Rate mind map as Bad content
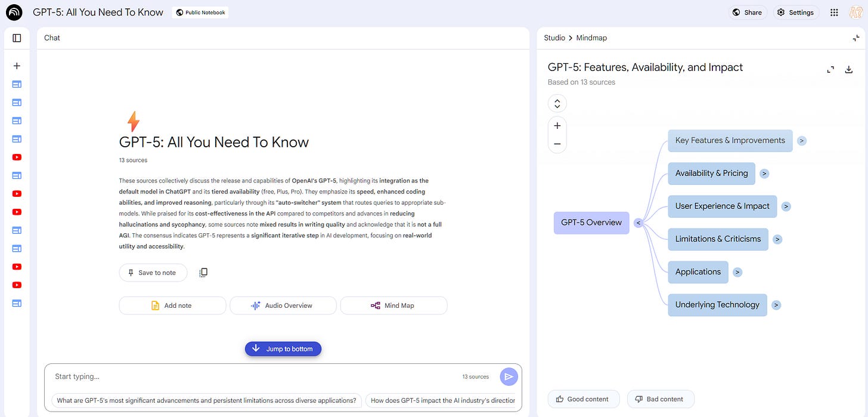The image size is (868, 417). [x=661, y=399]
